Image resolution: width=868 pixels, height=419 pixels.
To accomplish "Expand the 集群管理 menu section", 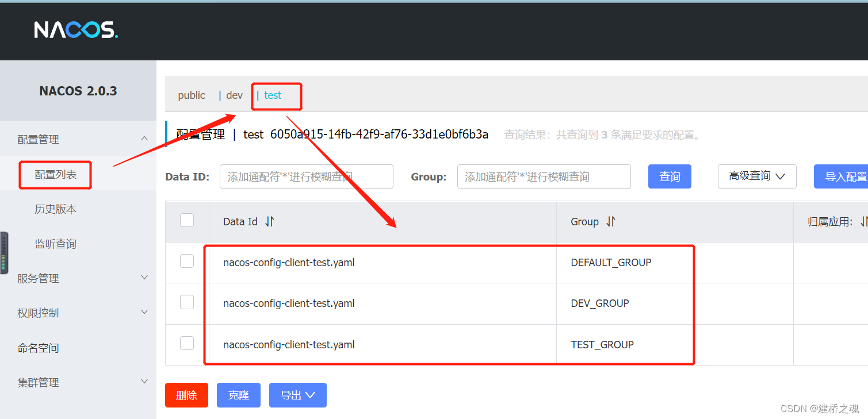I will [144, 382].
